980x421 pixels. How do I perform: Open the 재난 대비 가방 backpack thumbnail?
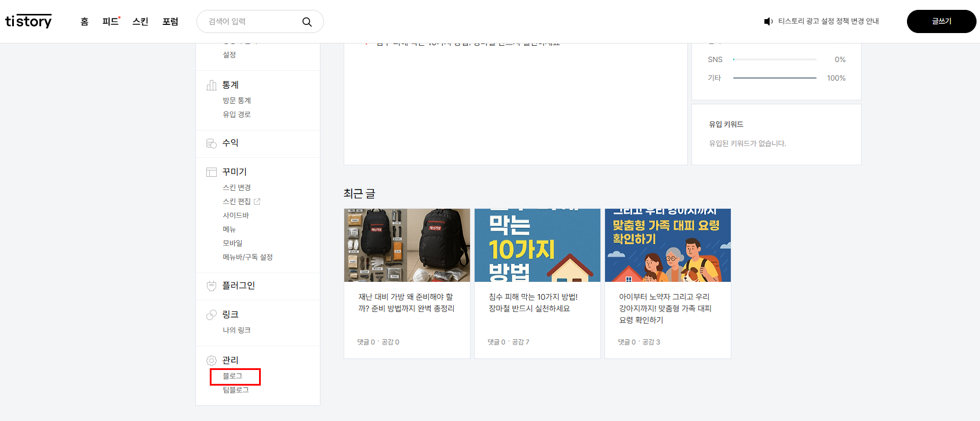click(407, 245)
